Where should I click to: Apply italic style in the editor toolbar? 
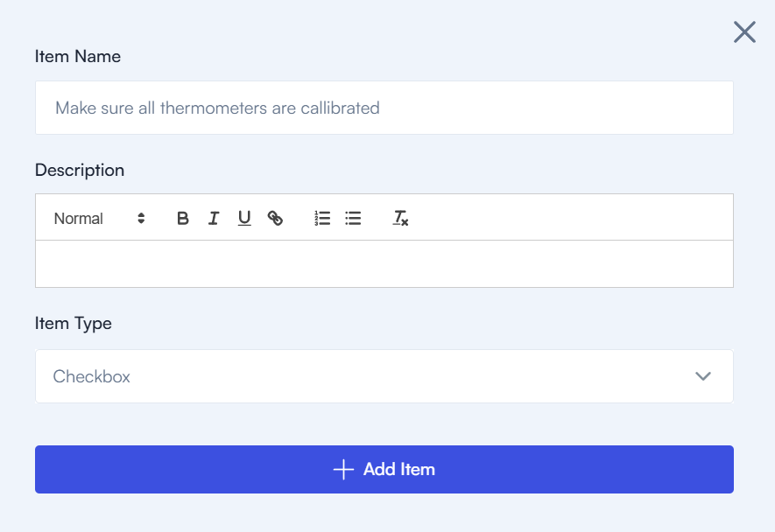[x=214, y=219]
